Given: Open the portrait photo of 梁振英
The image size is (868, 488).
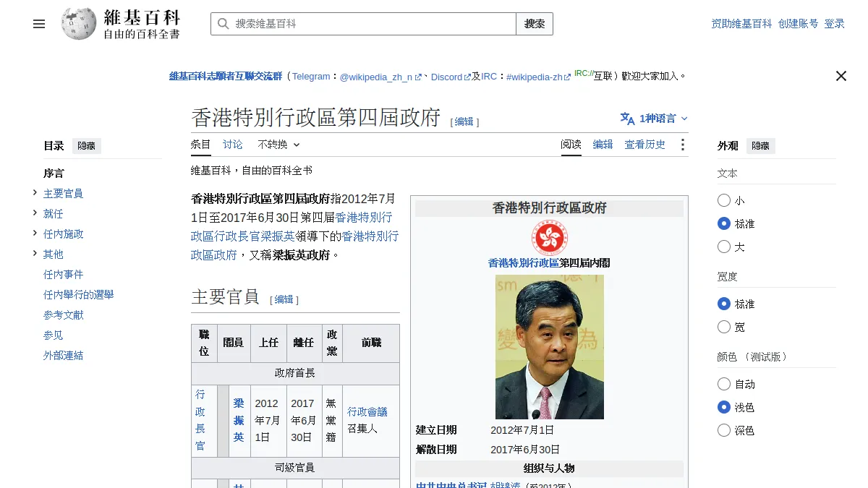Looking at the screenshot, I should 550,347.
